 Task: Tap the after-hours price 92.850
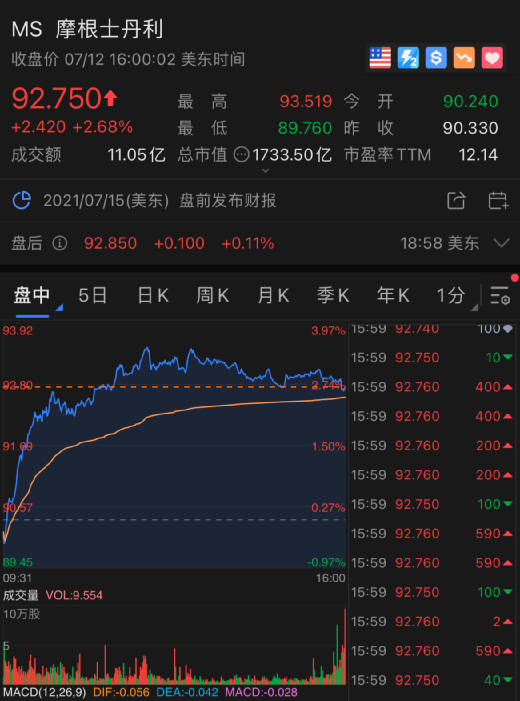tap(110, 243)
